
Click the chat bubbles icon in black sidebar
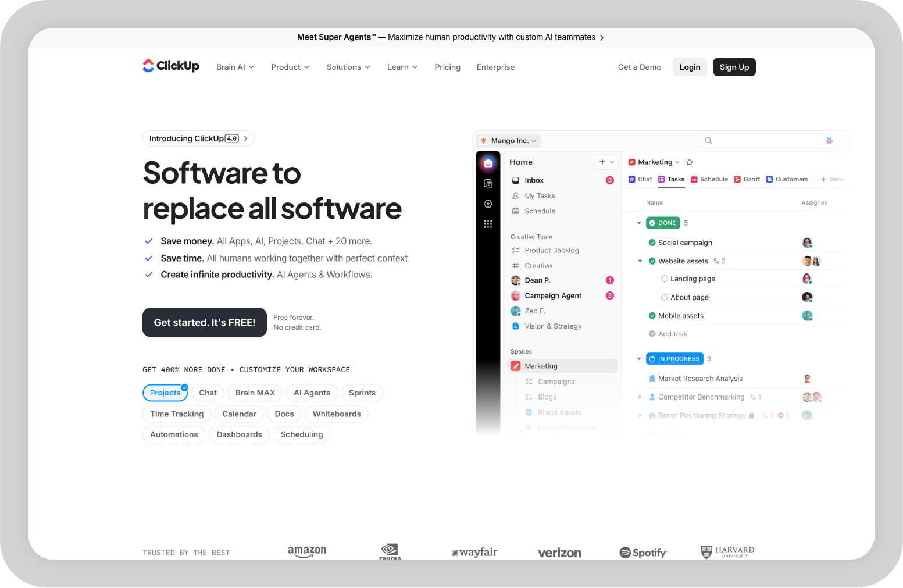tap(488, 184)
